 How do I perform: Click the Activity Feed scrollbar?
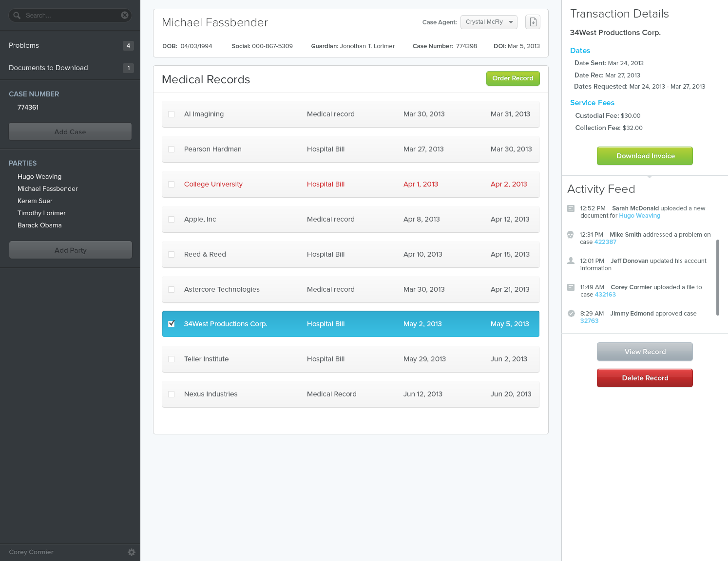tap(717, 278)
